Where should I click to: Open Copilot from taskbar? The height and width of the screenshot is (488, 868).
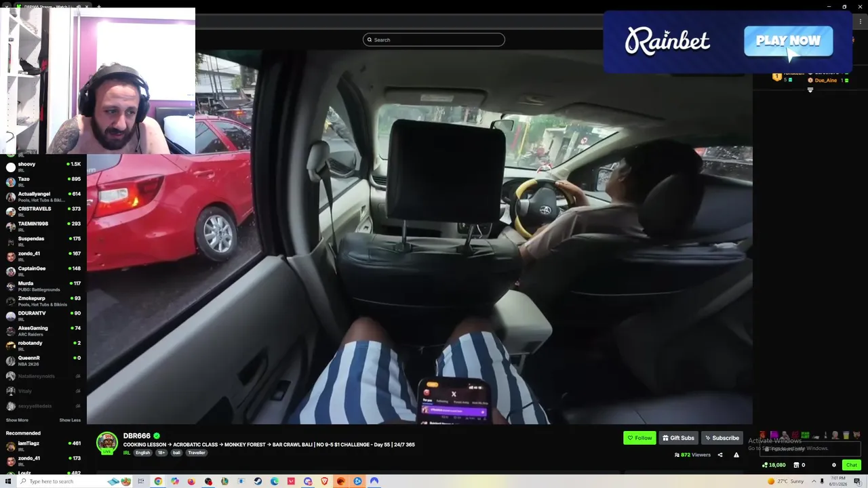point(175,481)
